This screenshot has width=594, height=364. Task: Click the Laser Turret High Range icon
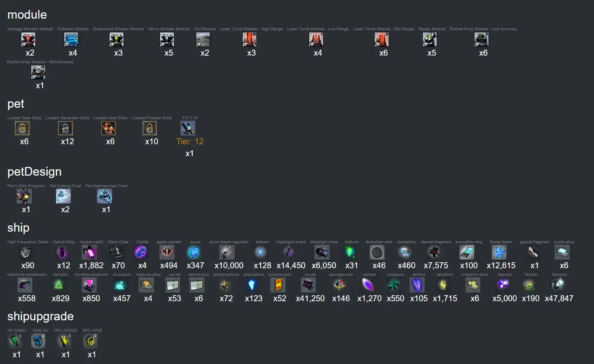click(x=250, y=40)
